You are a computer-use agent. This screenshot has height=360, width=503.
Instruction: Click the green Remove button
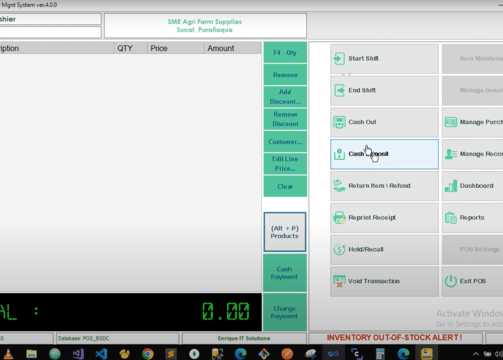pyautogui.click(x=285, y=75)
